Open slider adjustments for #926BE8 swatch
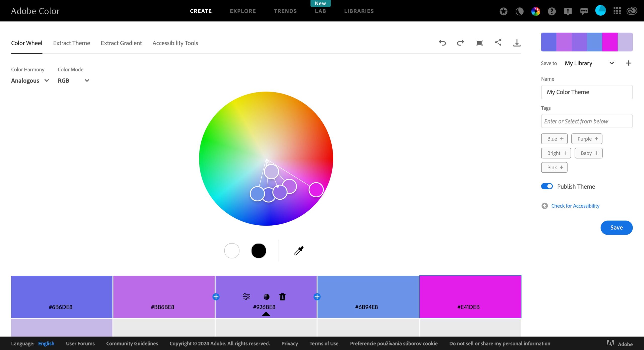Viewport: 644px width, 350px height. coord(246,297)
